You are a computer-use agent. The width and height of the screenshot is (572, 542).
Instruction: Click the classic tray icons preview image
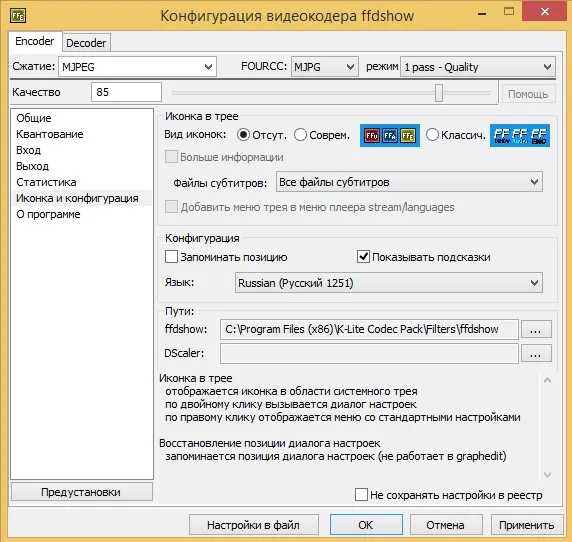pos(520,135)
